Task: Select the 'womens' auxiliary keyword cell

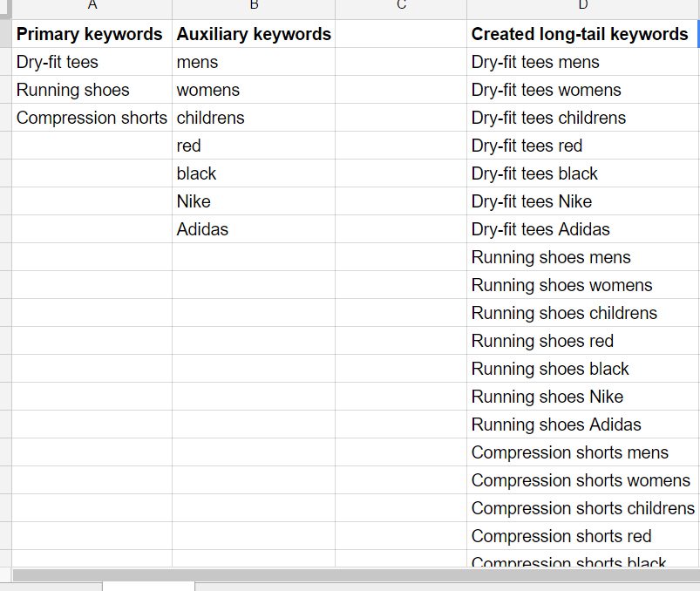Action: tap(254, 90)
